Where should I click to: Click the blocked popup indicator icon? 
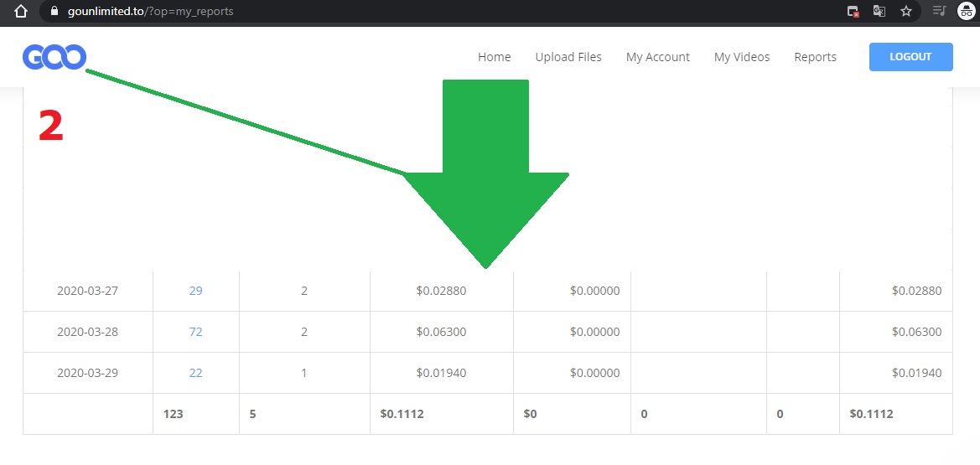click(x=853, y=11)
